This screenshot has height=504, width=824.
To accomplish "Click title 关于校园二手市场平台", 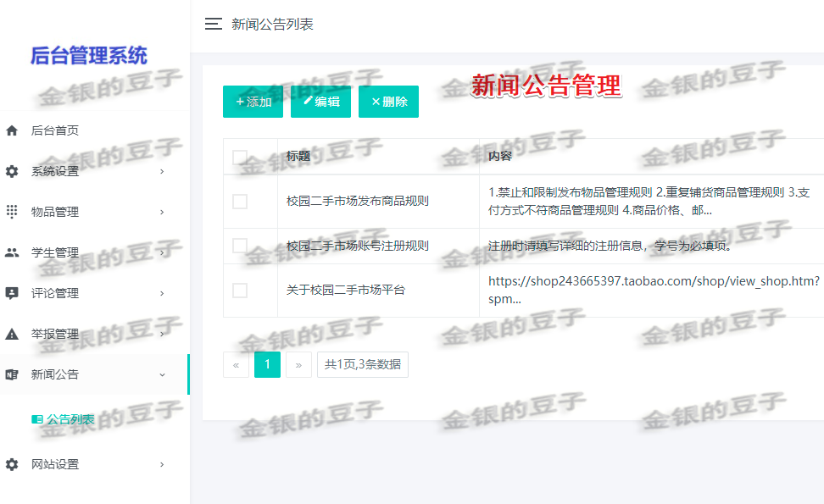I will coord(346,290).
